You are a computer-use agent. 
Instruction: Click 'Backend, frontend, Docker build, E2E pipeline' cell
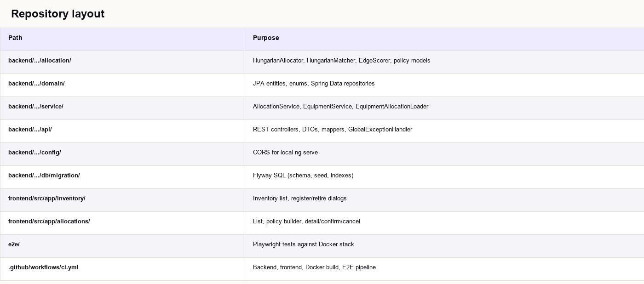coord(444,269)
